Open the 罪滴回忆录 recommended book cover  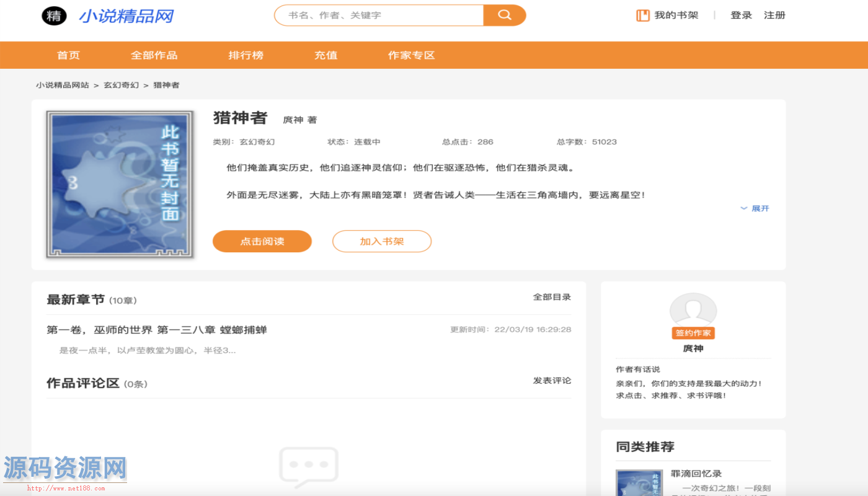[x=639, y=482]
